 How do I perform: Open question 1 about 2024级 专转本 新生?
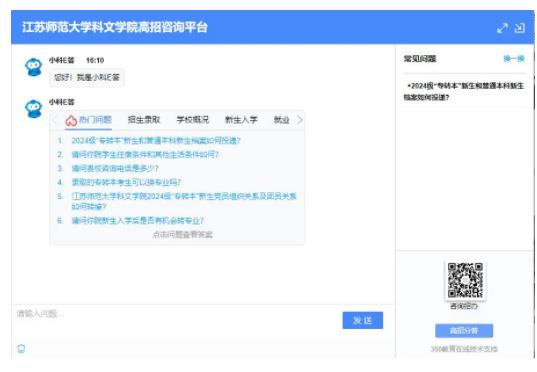pos(156,140)
